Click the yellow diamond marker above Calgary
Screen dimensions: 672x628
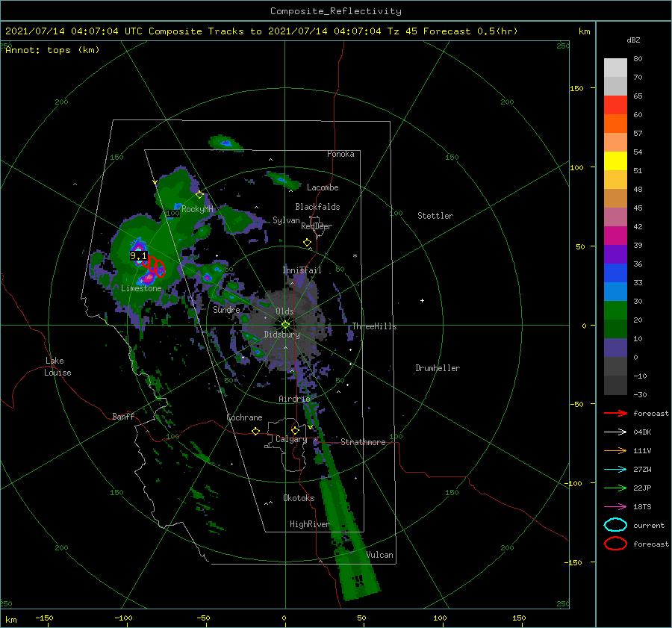point(295,430)
